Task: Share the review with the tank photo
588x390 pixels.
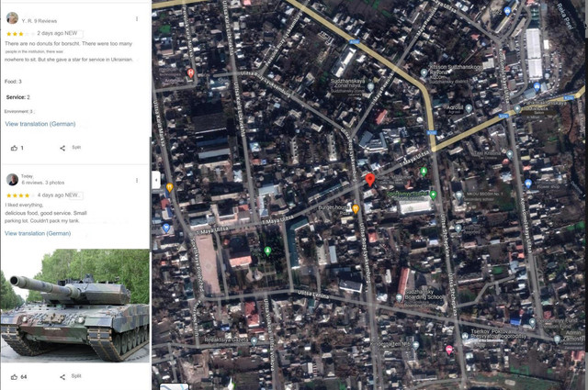Action: pos(62,377)
